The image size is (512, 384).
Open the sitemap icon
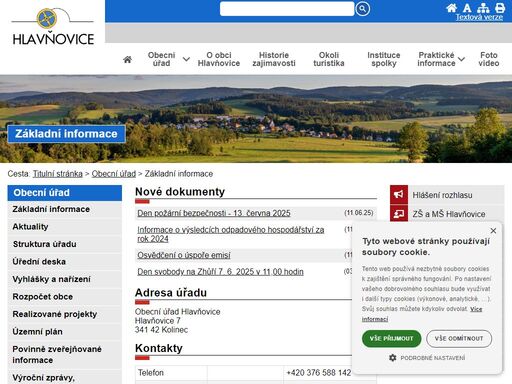pyautogui.click(x=483, y=8)
